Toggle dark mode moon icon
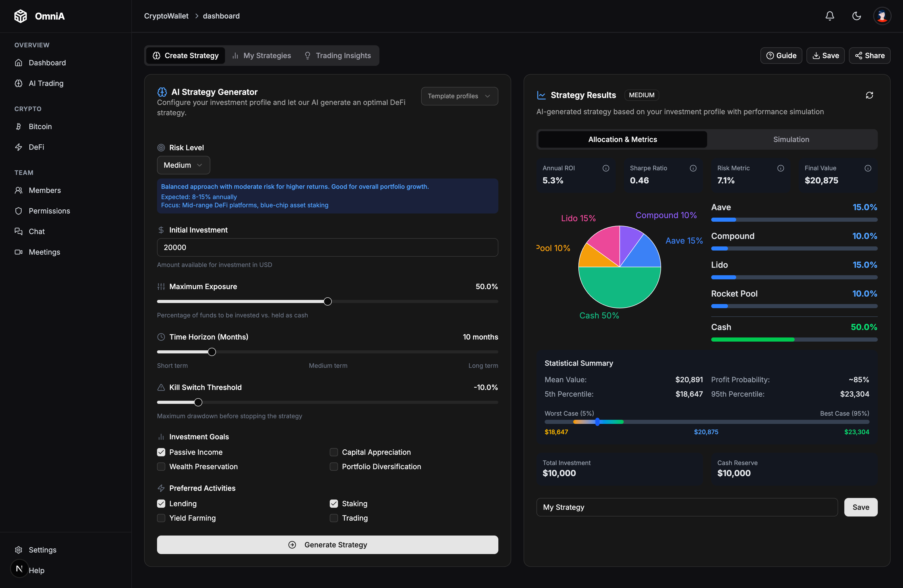The height and width of the screenshot is (588, 903). [x=856, y=16]
